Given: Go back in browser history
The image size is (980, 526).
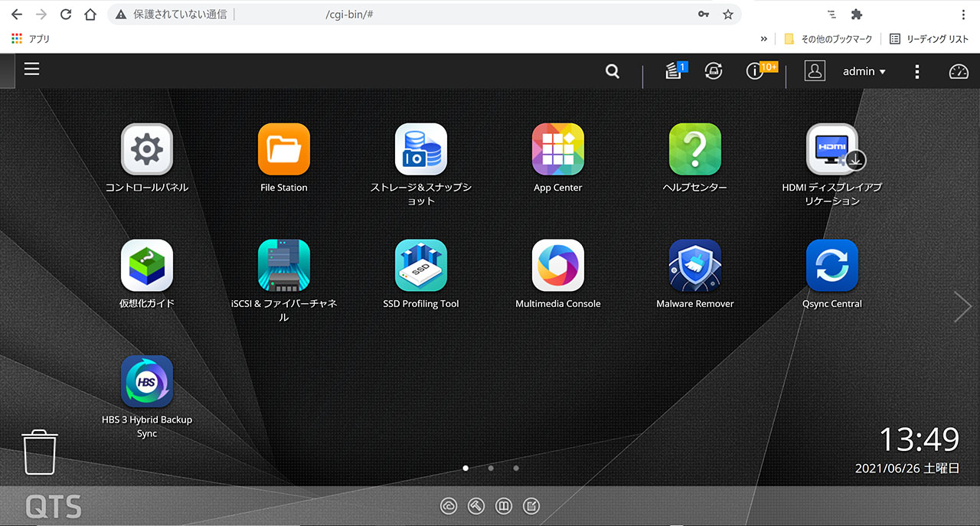Looking at the screenshot, I should pyautogui.click(x=17, y=15).
